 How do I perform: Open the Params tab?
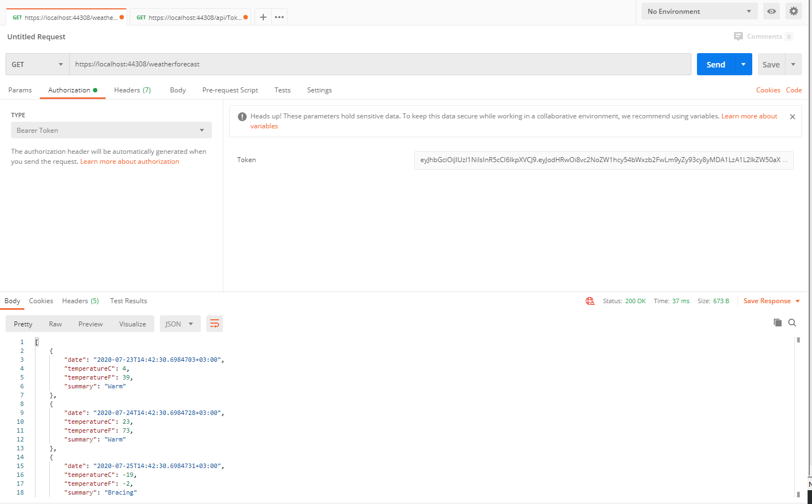(x=20, y=90)
